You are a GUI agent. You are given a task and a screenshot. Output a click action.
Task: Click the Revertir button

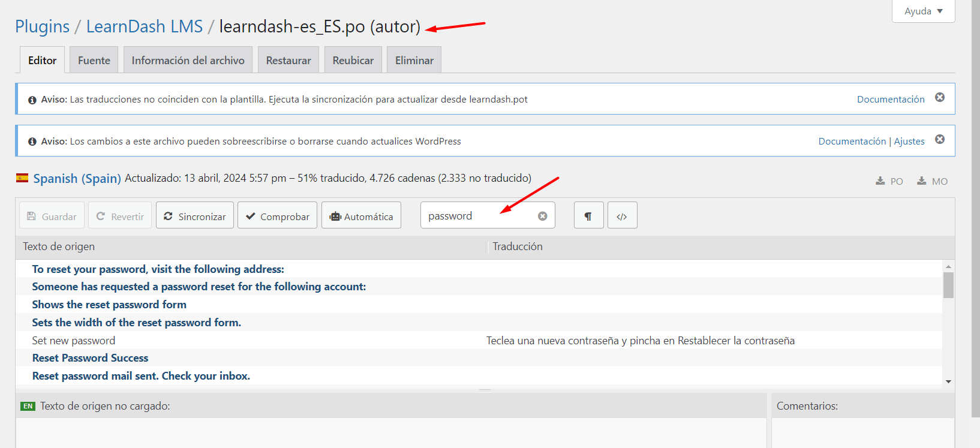coord(120,215)
